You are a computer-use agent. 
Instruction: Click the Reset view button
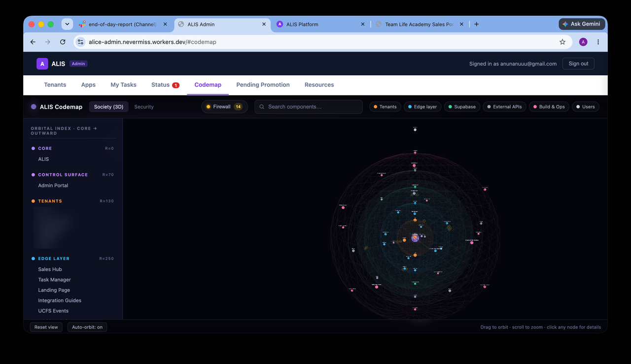[46, 327]
